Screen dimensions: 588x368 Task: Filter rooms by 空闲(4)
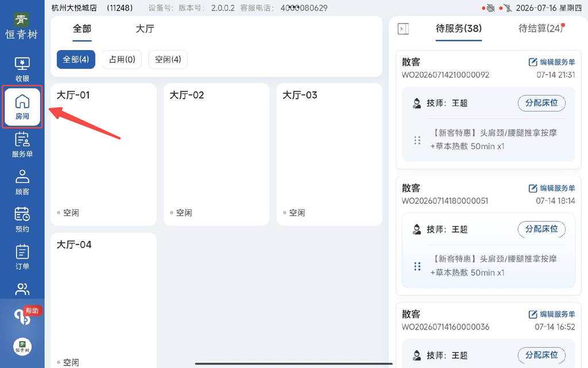pos(168,59)
